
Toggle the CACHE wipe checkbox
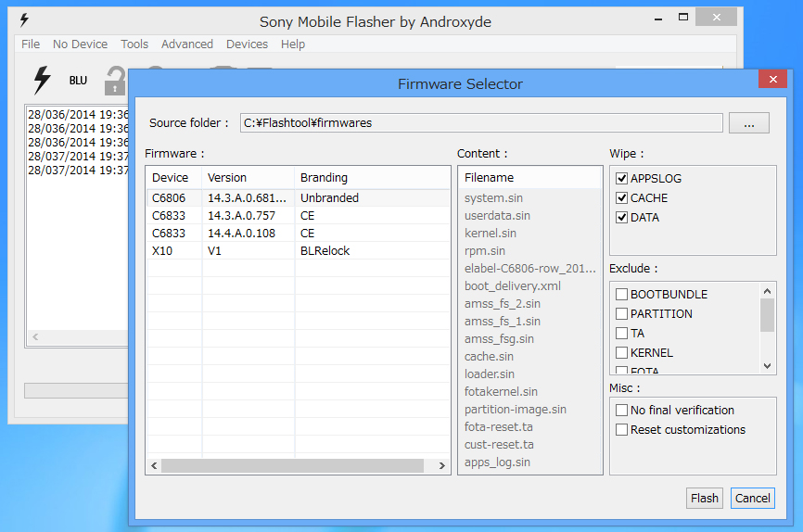622,198
